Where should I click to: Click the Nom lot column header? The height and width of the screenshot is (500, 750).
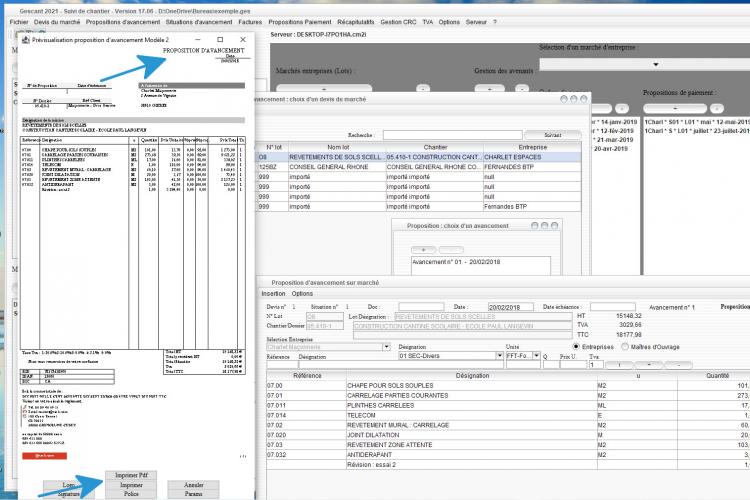338,147
